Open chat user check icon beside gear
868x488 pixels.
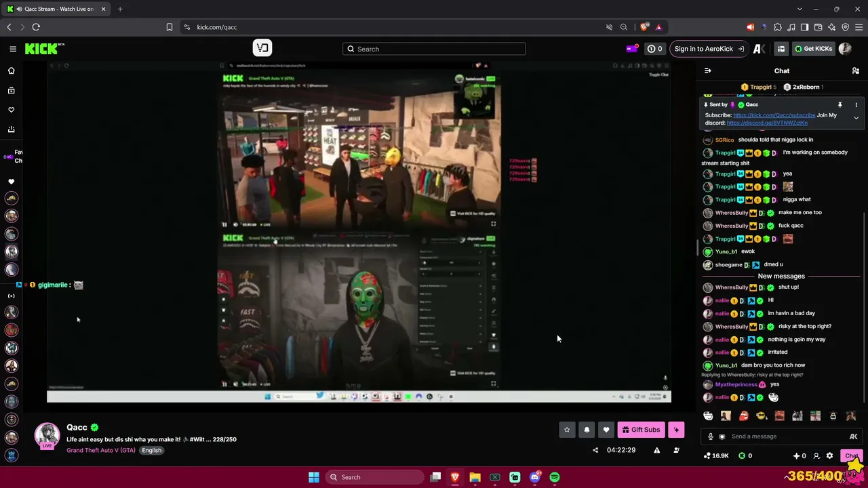pyautogui.click(x=816, y=456)
